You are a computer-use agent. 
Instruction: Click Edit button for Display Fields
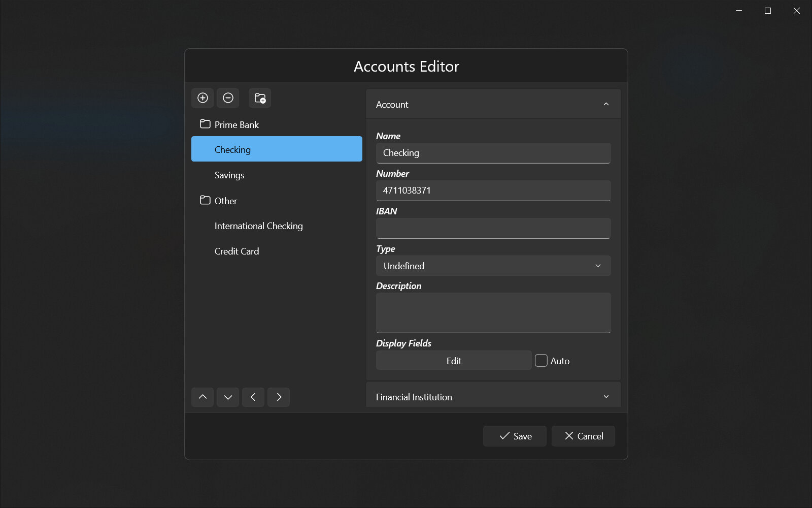click(x=454, y=361)
